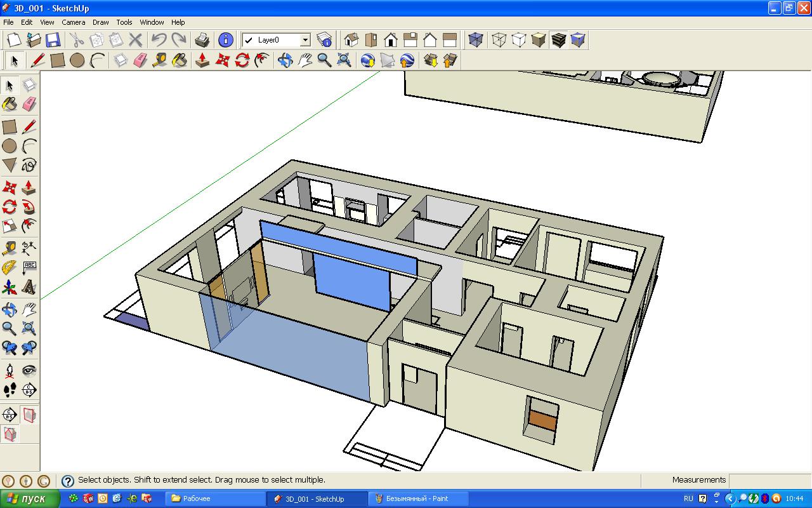812x508 pixels.
Task: Open the Draw menu
Action: pos(101,22)
